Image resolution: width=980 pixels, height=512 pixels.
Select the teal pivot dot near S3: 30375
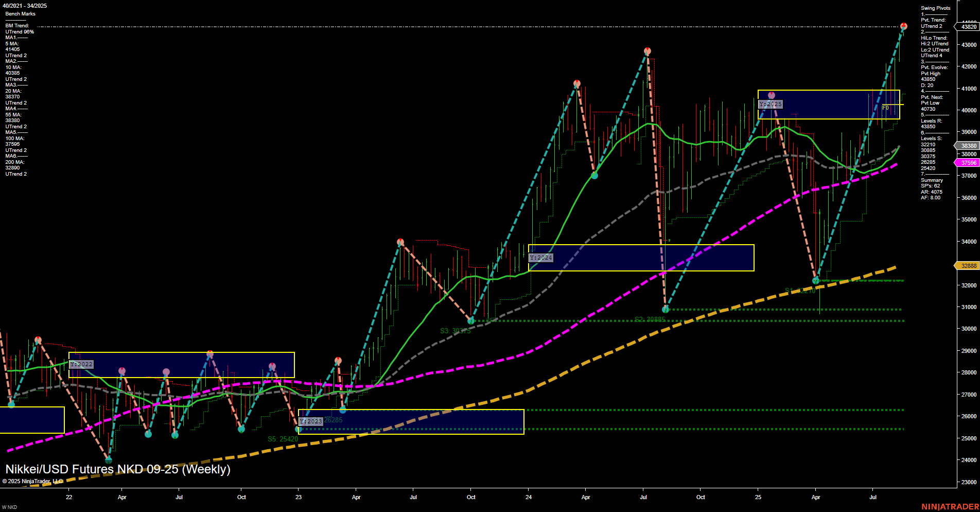click(470, 320)
